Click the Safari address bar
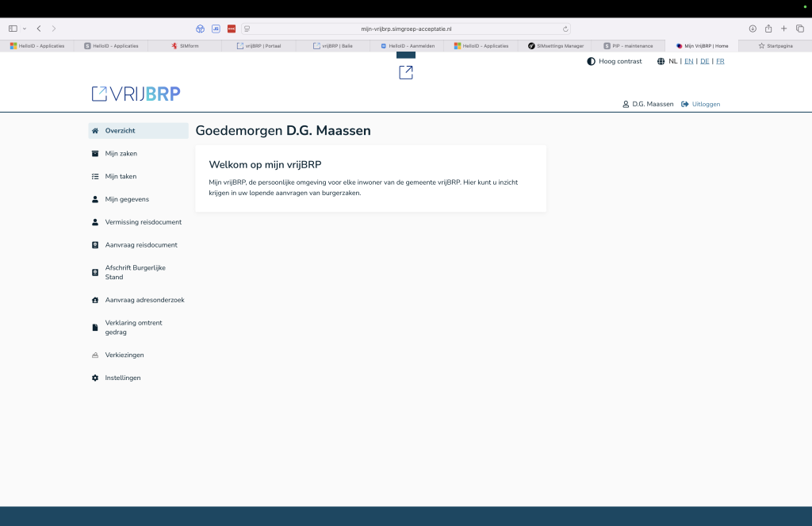This screenshot has height=526, width=812. [x=406, y=29]
